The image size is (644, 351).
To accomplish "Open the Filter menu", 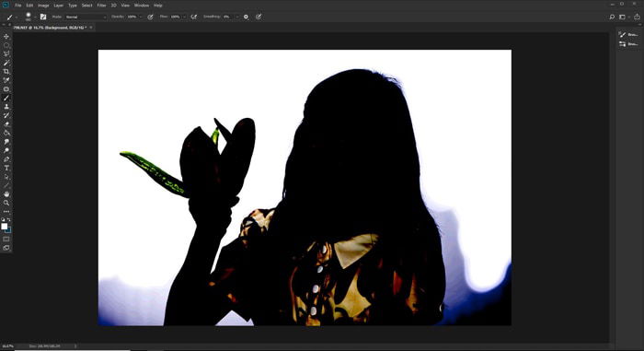I will [101, 6].
